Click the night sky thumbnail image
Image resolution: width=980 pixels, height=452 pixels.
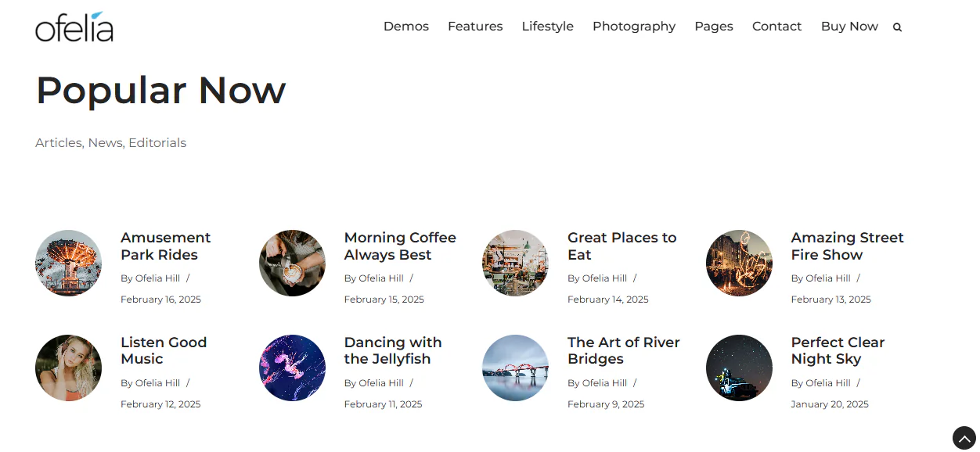[x=739, y=368]
